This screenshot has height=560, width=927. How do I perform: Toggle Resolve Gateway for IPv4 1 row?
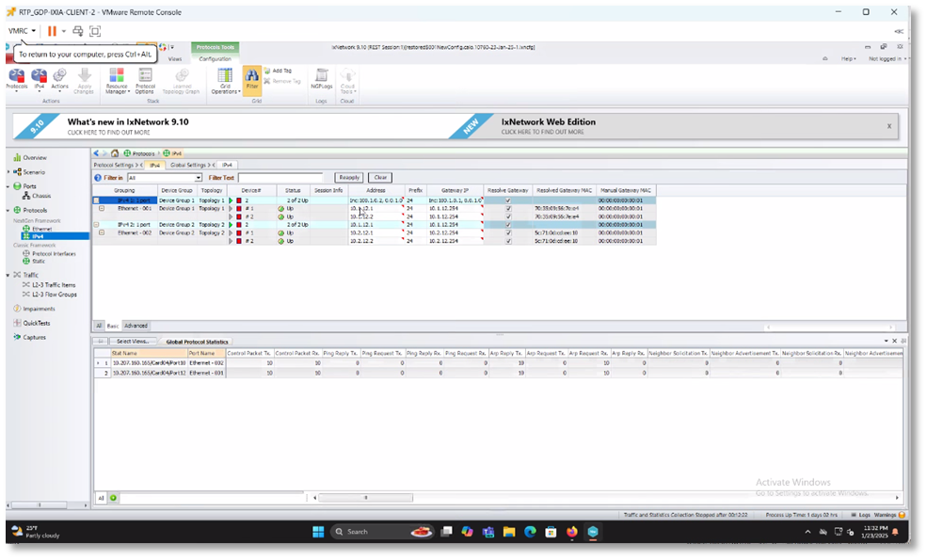click(508, 200)
